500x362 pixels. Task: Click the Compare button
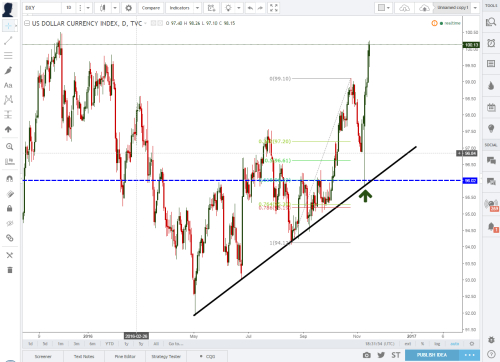[x=151, y=8]
